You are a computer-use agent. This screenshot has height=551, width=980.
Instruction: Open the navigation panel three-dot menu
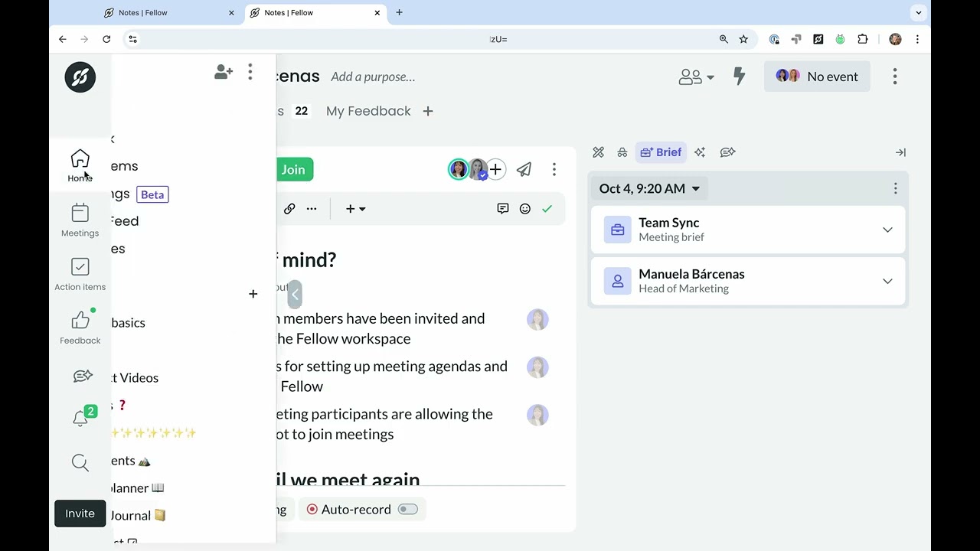[250, 72]
